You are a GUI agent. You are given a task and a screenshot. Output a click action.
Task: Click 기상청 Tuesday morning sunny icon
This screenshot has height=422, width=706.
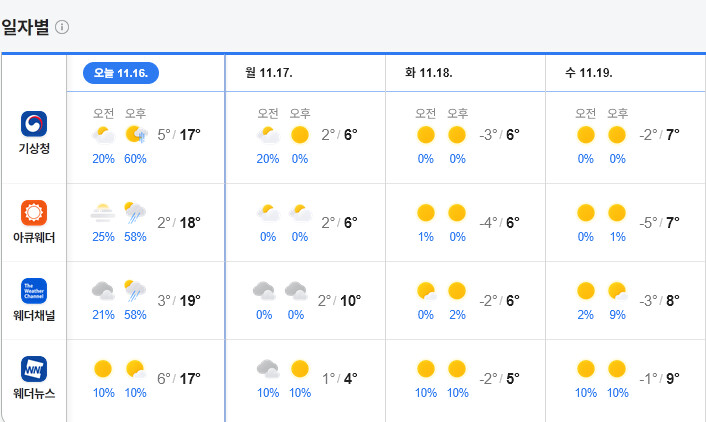click(426, 135)
